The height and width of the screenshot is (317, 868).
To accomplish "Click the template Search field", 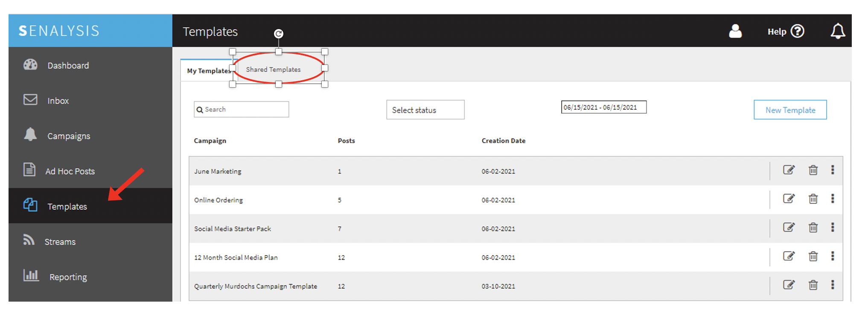I will pos(242,109).
